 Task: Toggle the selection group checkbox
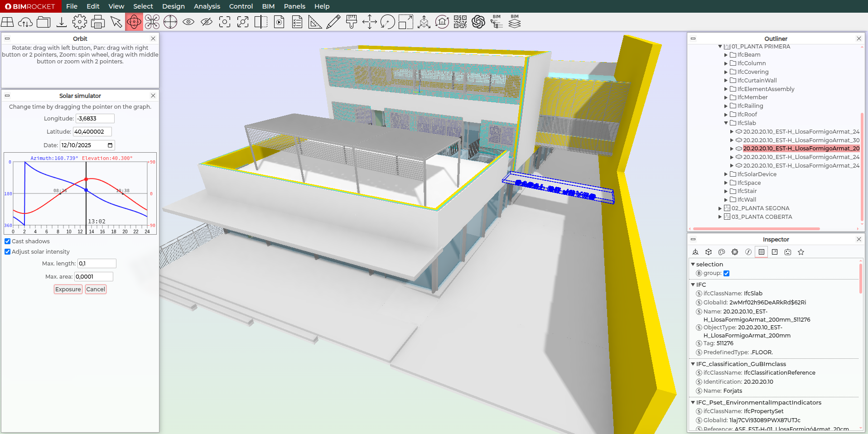tap(727, 273)
